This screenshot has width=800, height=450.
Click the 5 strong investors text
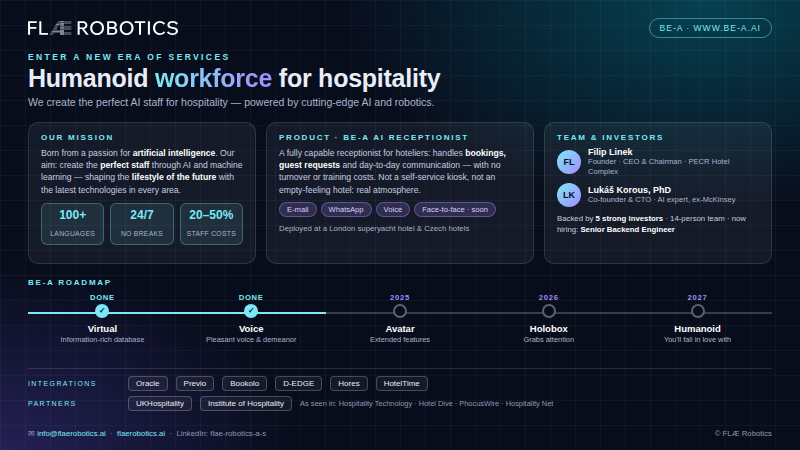click(x=629, y=218)
